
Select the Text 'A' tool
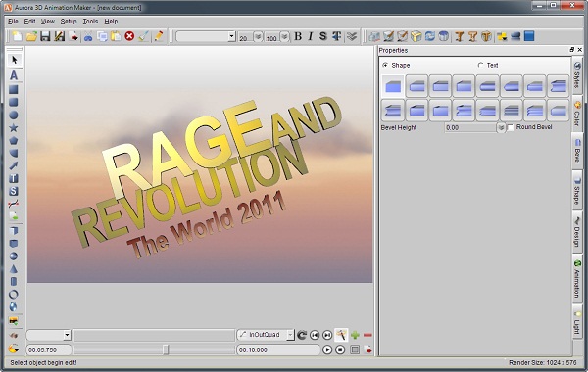[14, 75]
